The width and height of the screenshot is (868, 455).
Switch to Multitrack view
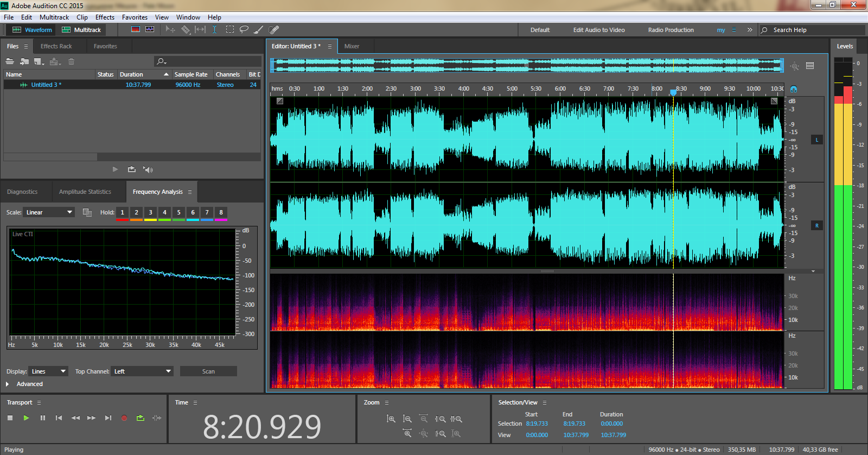pos(82,30)
